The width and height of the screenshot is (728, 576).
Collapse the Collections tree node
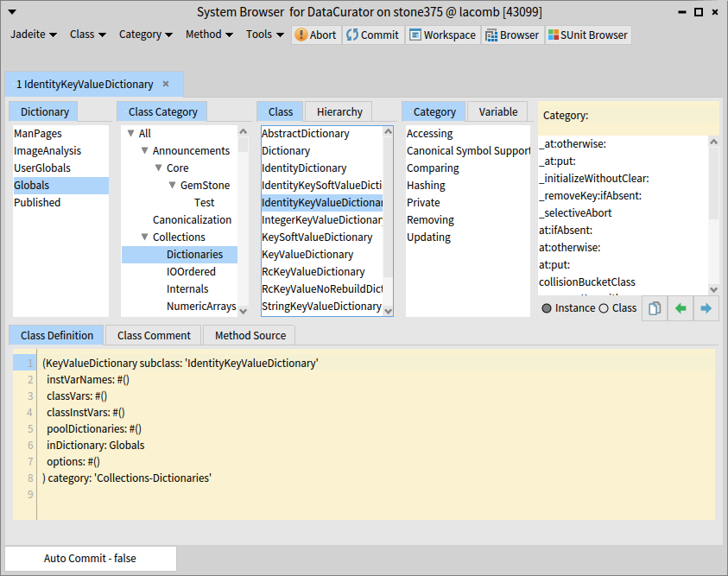pos(145,237)
